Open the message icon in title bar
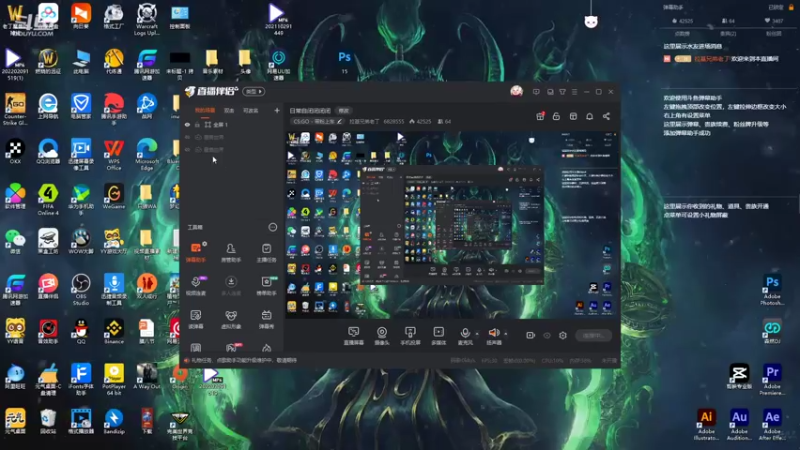The height and width of the screenshot is (450, 800). 536,92
